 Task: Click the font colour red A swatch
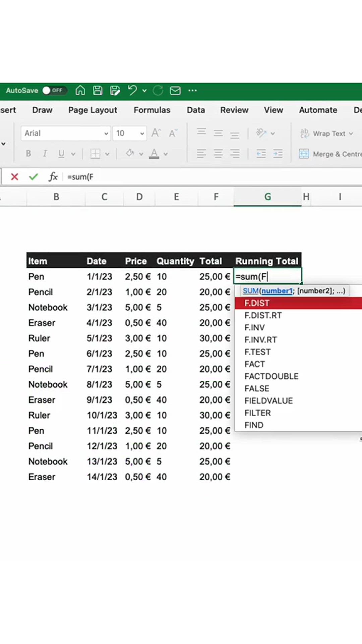click(x=154, y=154)
